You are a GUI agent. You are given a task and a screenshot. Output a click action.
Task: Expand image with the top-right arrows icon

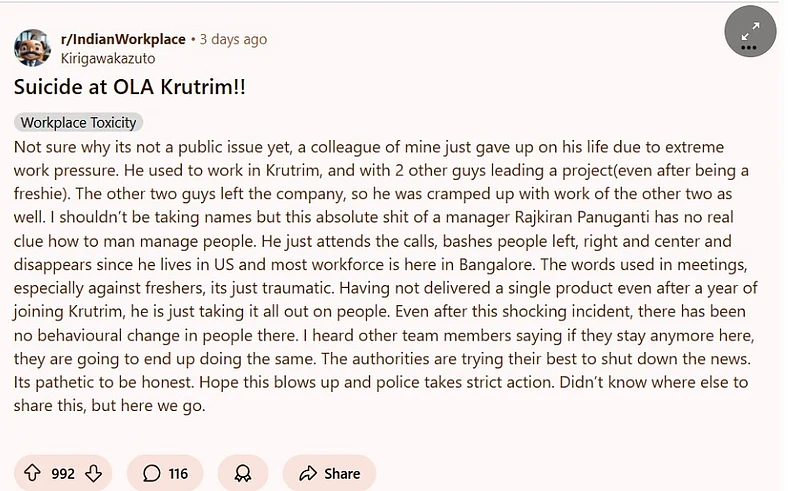click(749, 28)
